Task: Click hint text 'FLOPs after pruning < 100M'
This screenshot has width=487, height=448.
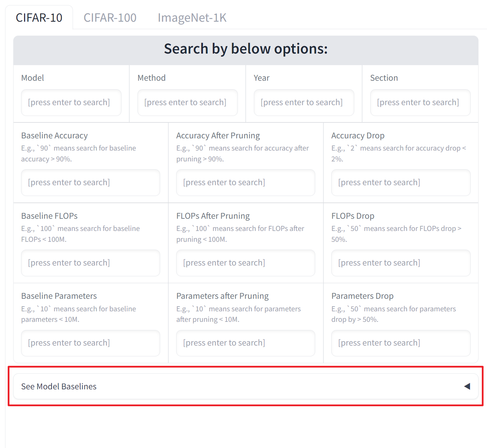Action: (x=240, y=234)
